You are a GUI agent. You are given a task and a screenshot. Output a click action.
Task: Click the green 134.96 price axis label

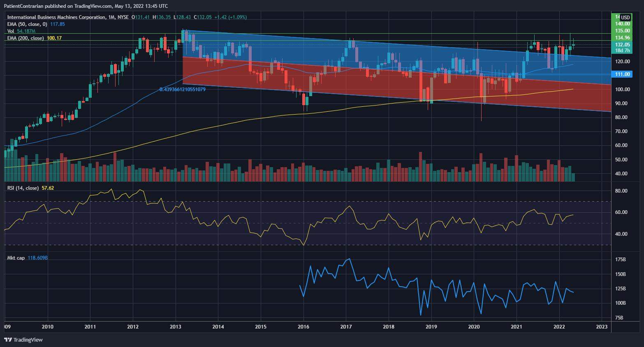tap(623, 38)
